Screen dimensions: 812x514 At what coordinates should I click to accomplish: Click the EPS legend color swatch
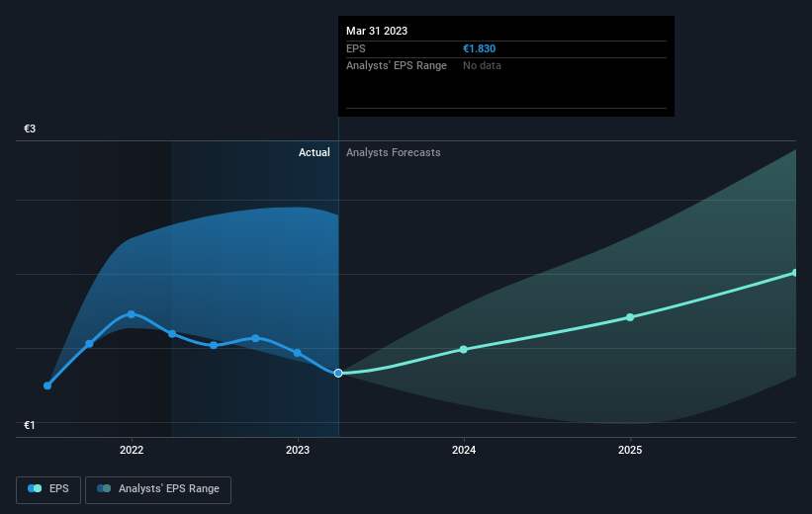point(35,488)
